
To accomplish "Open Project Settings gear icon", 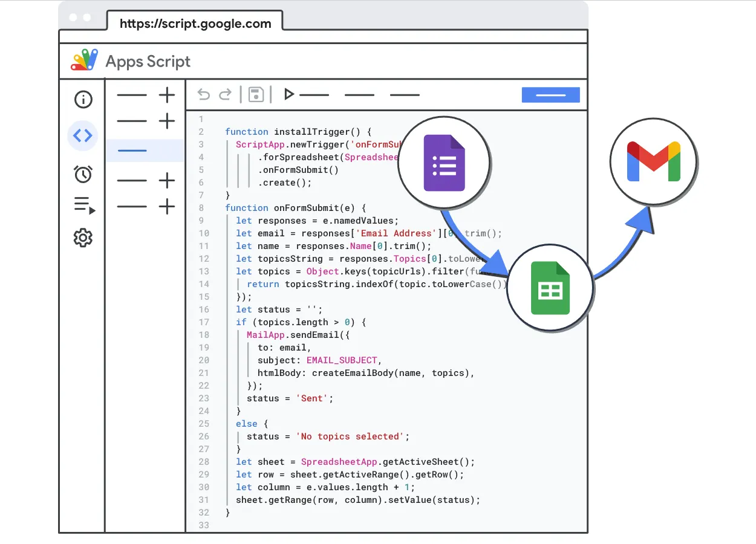I will point(83,238).
